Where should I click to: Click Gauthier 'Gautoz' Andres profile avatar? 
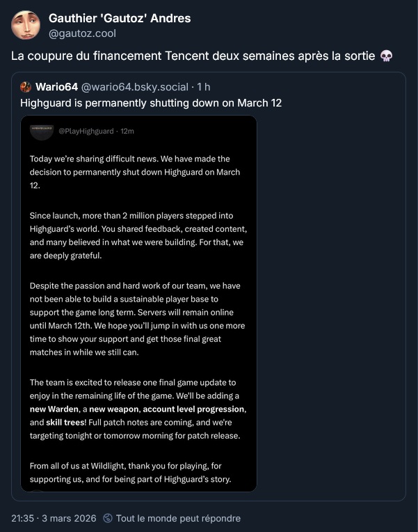(26, 26)
